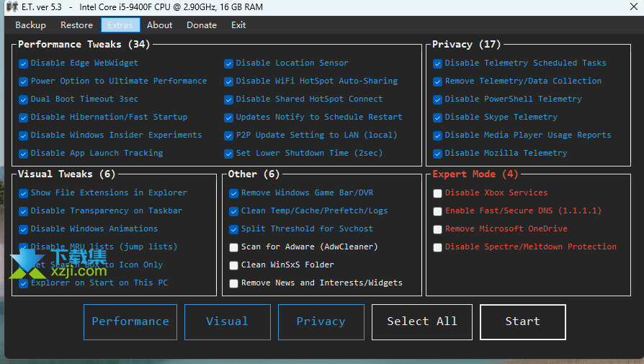Uncheck Split Threshold for Svchost
The image size is (644, 364).
233,230
